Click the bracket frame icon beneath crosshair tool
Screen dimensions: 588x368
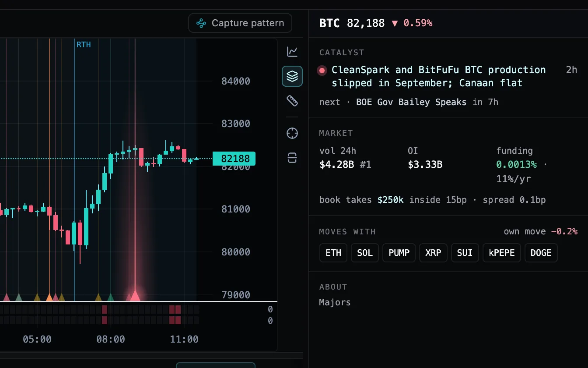coord(292,158)
